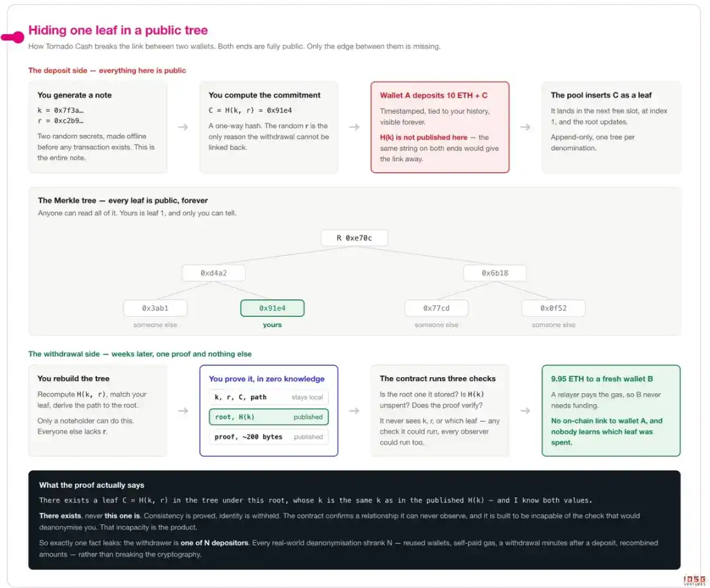Select the formula "C = H(k, r) = 0x91e4"

250,110
